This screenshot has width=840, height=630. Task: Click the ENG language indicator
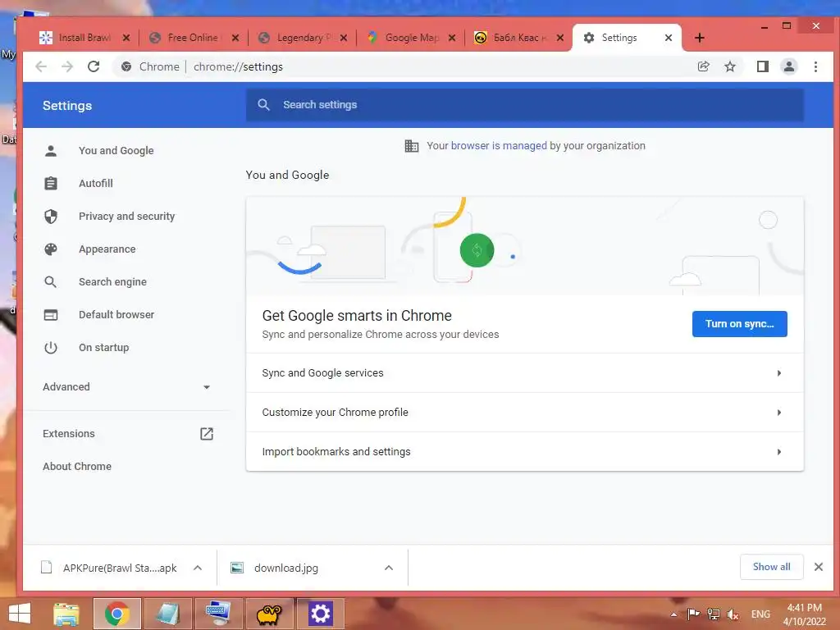pyautogui.click(x=760, y=614)
